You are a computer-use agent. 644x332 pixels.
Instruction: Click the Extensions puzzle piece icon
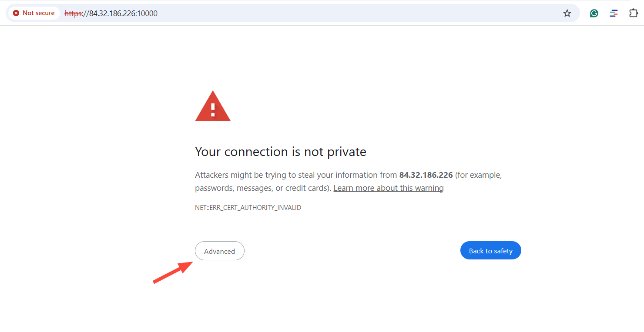coord(633,13)
